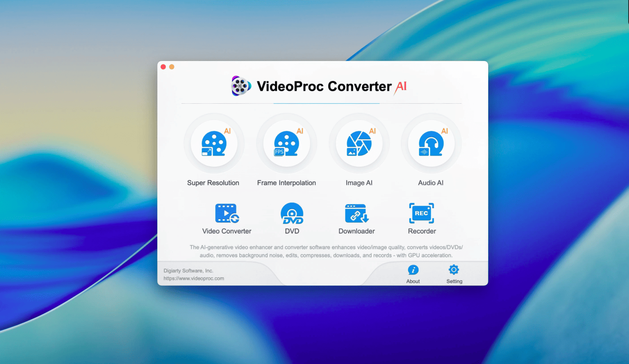This screenshot has height=364, width=629.
Task: Click the VideoProc film reel logo
Action: [241, 86]
